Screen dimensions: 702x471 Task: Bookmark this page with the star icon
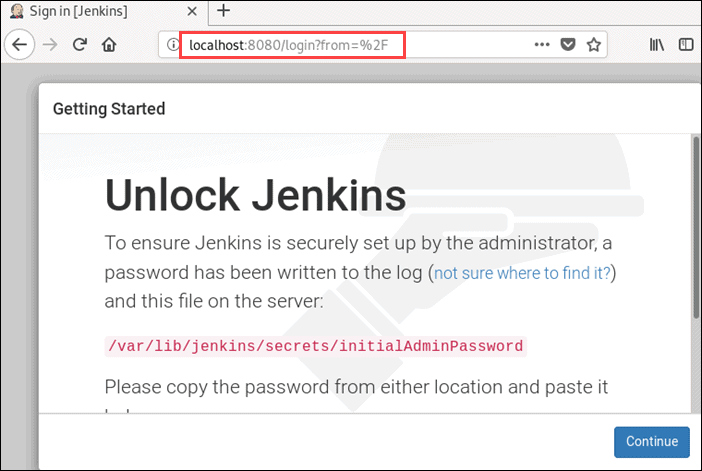[x=594, y=44]
